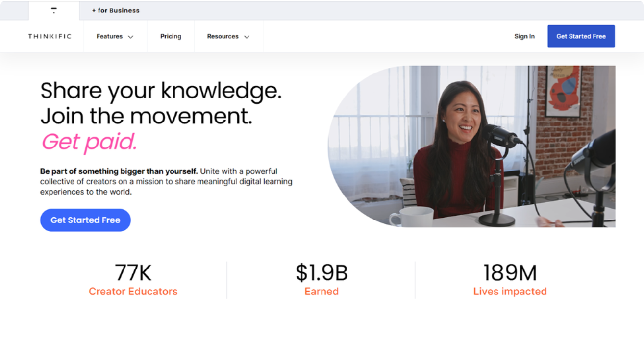This screenshot has width=644, height=342.
Task: Click the 77K Creator Educators statistic
Action: 133,280
